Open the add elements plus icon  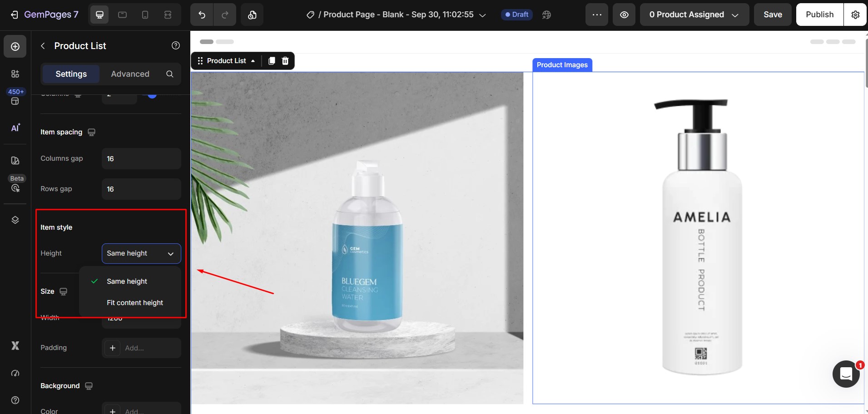point(15,47)
